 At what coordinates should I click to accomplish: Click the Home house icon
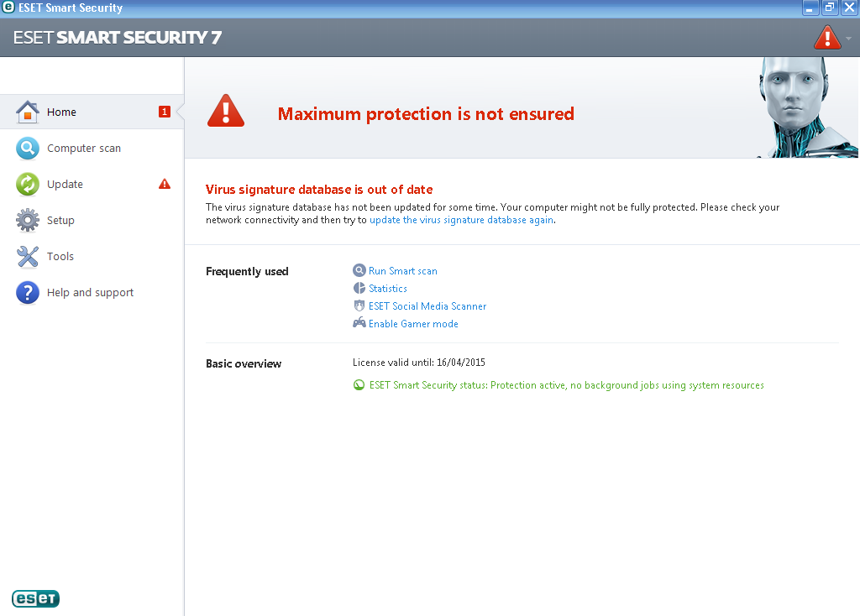click(28, 112)
